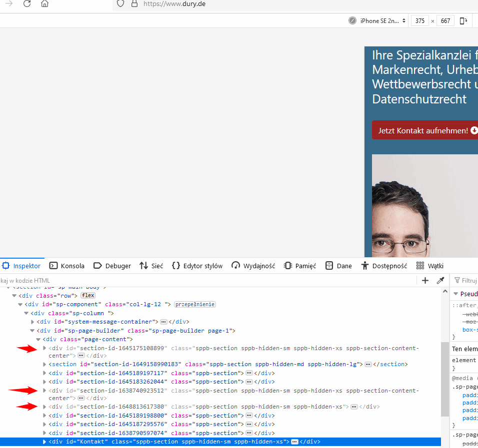
Task: Activate the eyedropper color picker tool
Action: (440, 281)
